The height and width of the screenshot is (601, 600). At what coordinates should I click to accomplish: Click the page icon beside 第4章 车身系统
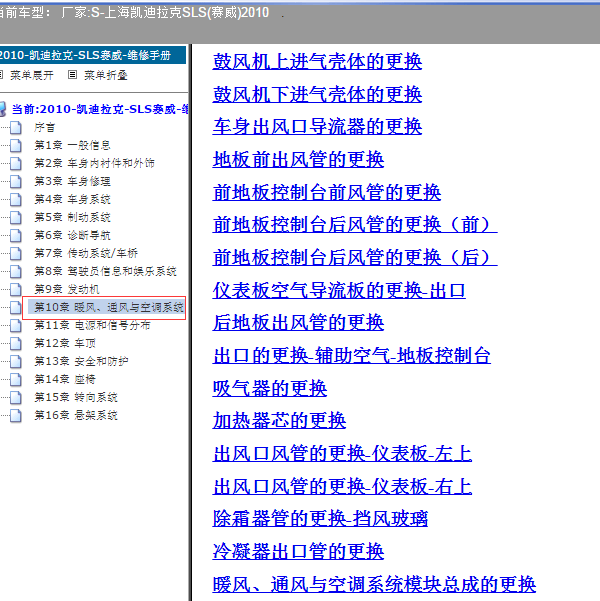16,200
